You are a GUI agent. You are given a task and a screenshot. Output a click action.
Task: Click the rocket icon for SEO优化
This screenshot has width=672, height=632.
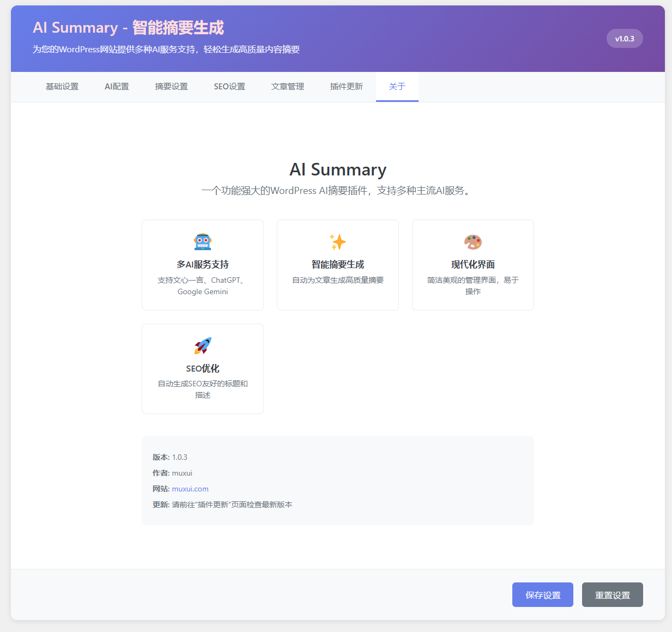pyautogui.click(x=202, y=345)
